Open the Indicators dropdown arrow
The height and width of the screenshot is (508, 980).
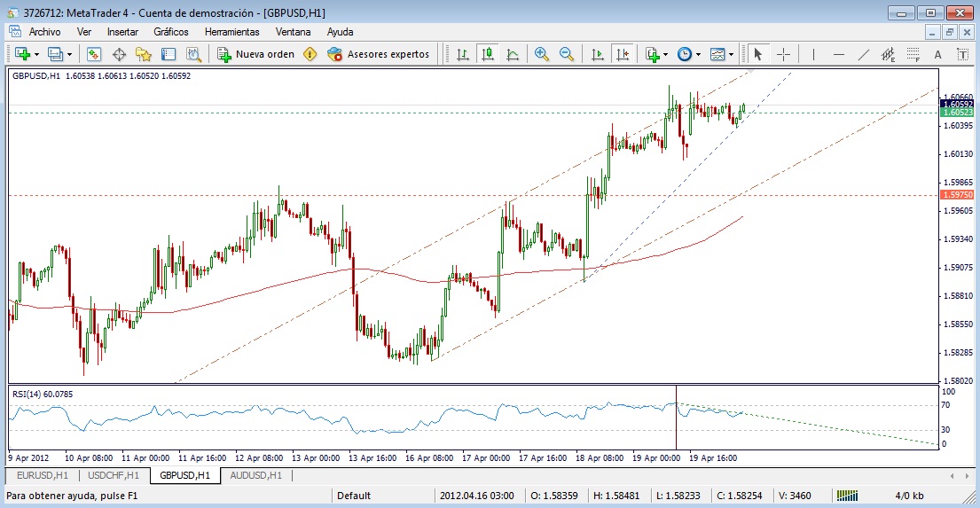click(x=666, y=55)
